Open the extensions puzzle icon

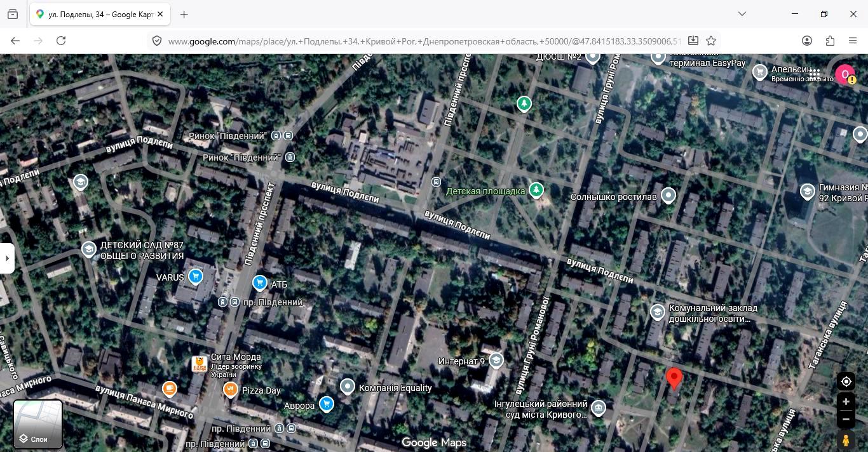[x=830, y=41]
